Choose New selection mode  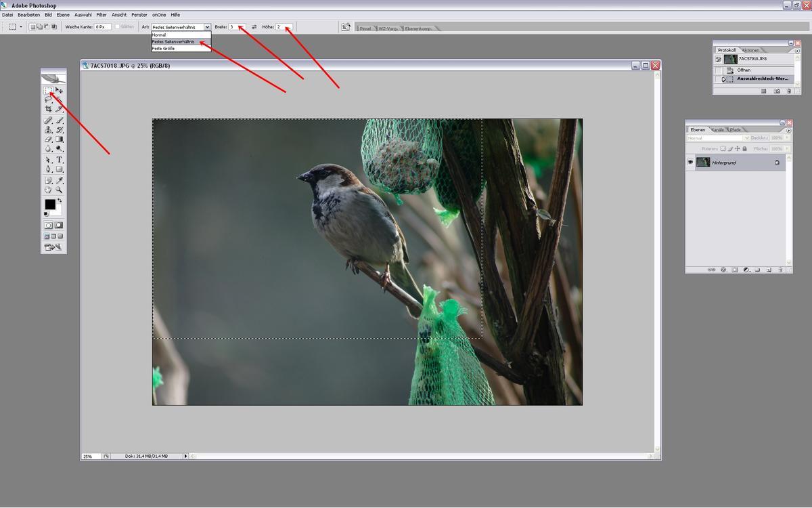pyautogui.click(x=32, y=27)
